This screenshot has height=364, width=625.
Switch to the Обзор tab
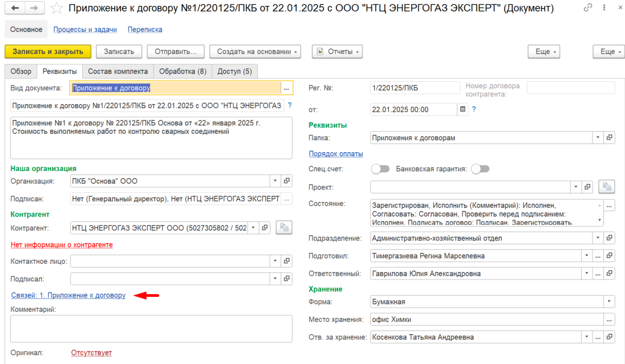tap(21, 71)
